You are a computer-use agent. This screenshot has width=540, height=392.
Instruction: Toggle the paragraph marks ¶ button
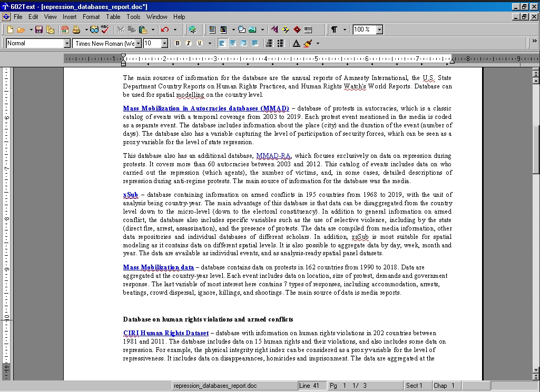point(334,29)
